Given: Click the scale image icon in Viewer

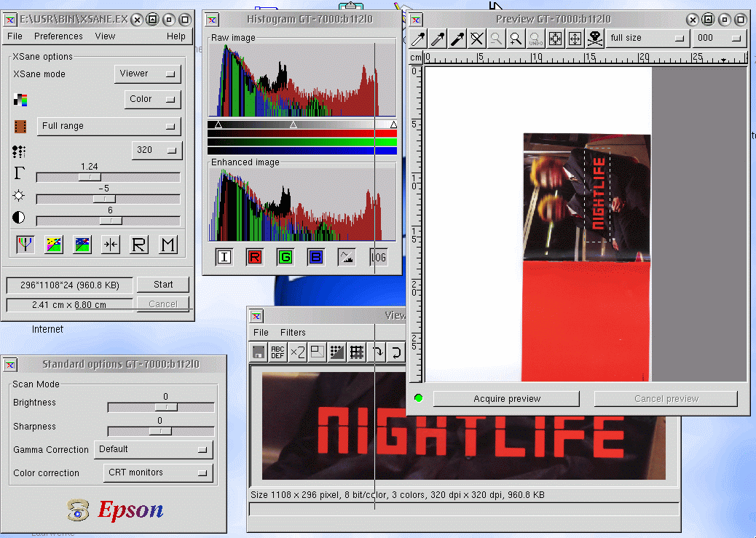Looking at the screenshot, I should click(318, 352).
